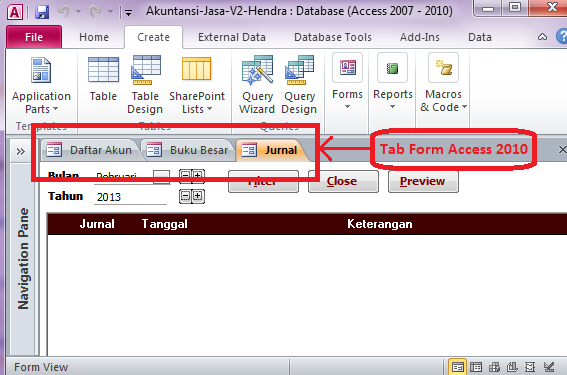Click the Tahun input field showing 2013
Image resolution: width=567 pixels, height=375 pixels.
click(x=130, y=197)
